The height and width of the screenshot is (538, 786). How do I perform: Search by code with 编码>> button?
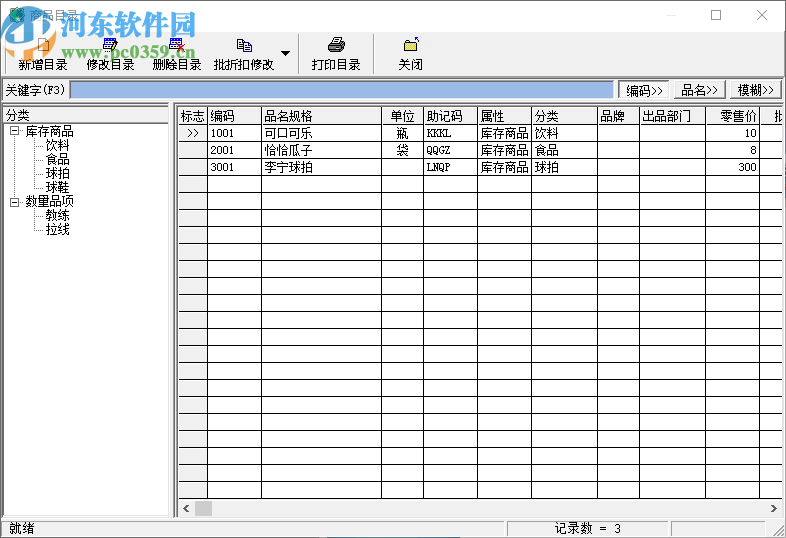point(644,90)
